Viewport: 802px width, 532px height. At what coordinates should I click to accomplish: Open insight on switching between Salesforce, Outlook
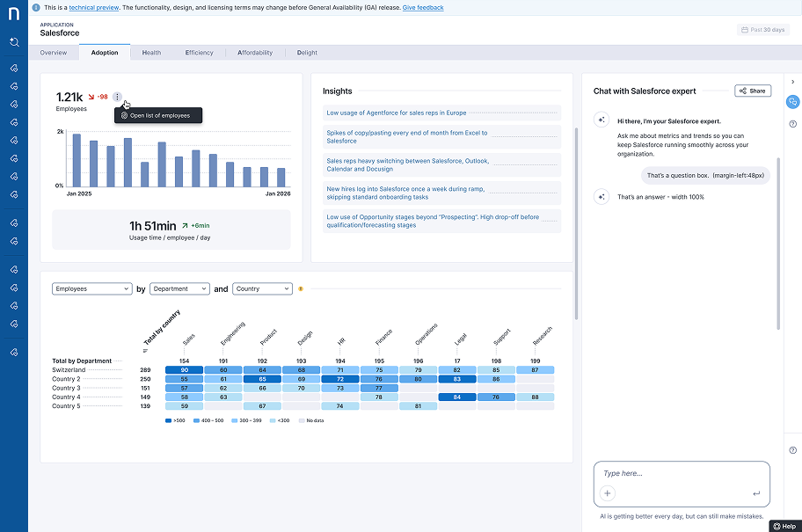[x=442, y=165]
